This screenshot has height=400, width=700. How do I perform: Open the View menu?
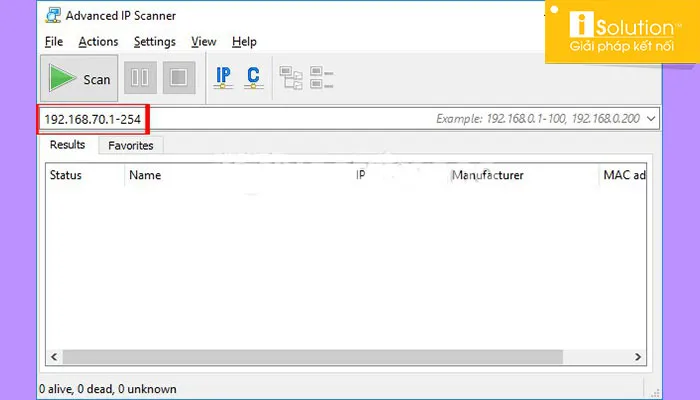tap(204, 42)
